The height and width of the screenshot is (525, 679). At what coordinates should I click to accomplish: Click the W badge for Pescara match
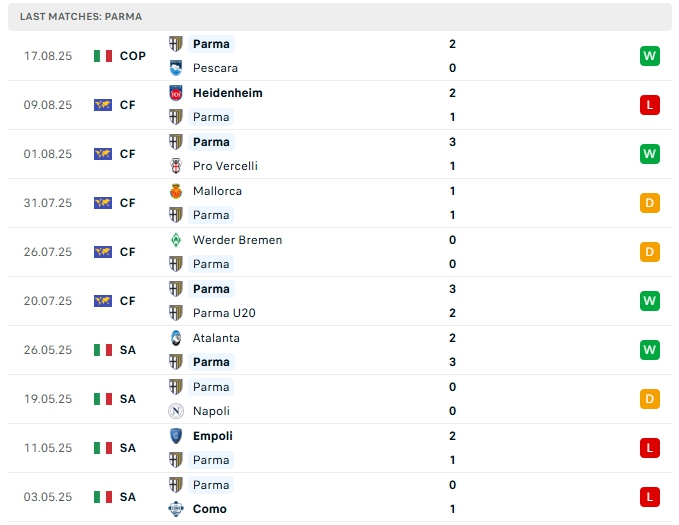(x=650, y=56)
